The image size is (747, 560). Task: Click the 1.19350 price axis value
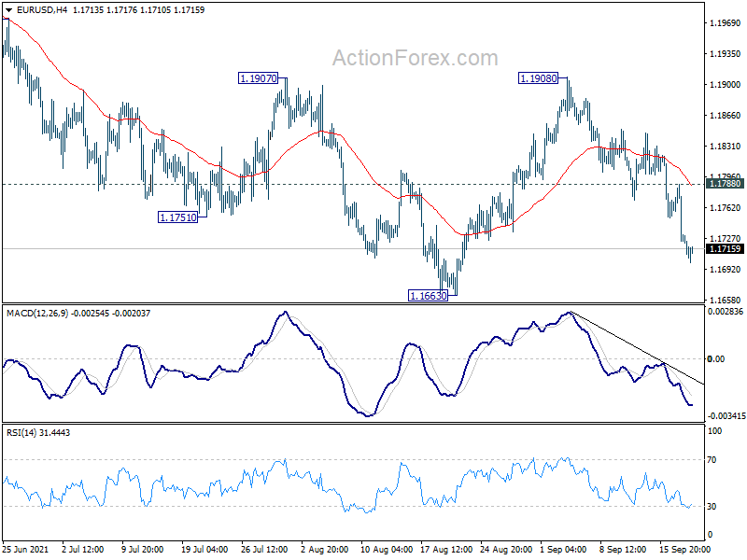(726, 54)
